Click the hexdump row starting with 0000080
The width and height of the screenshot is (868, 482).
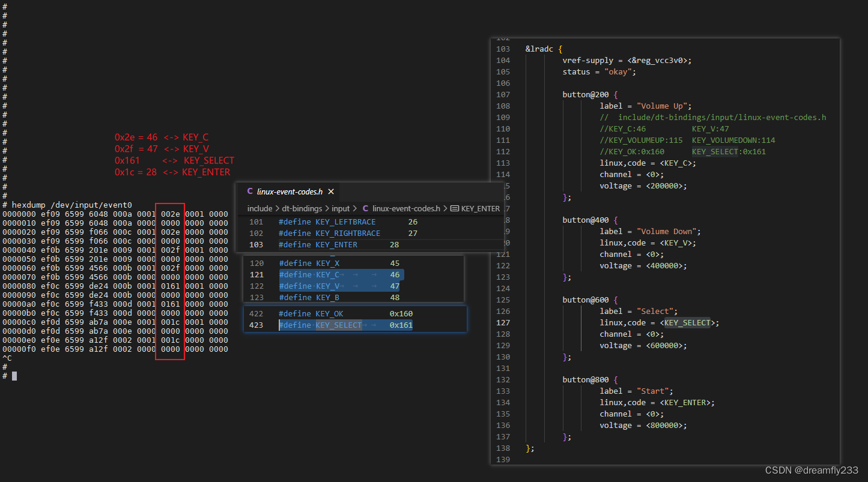tap(115, 286)
